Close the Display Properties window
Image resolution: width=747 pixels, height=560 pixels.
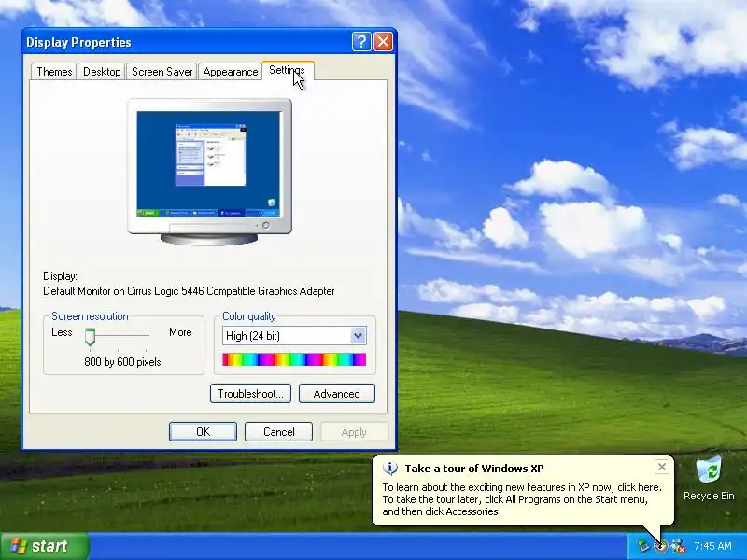384,42
